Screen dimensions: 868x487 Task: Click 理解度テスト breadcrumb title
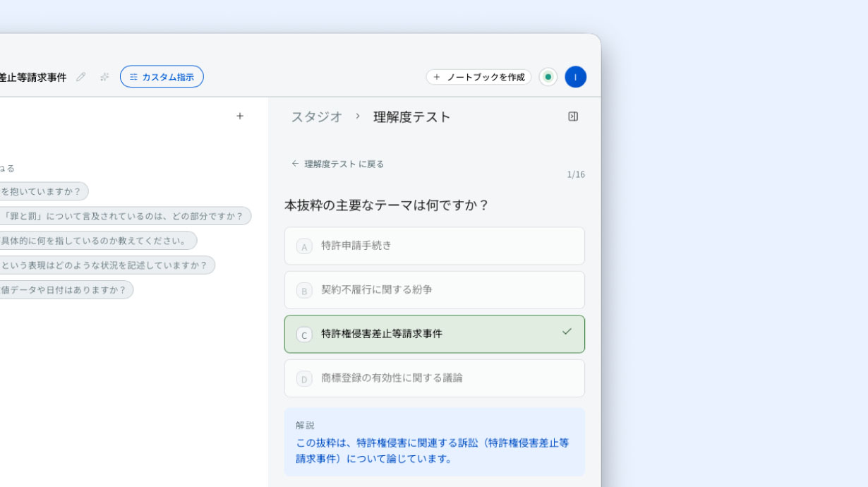click(x=412, y=117)
